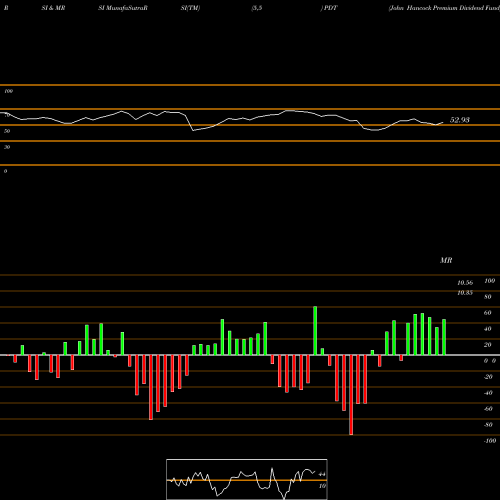500x500 pixels.
Task: Click the mini RSI preview chart at bottom
Action: click(247, 479)
